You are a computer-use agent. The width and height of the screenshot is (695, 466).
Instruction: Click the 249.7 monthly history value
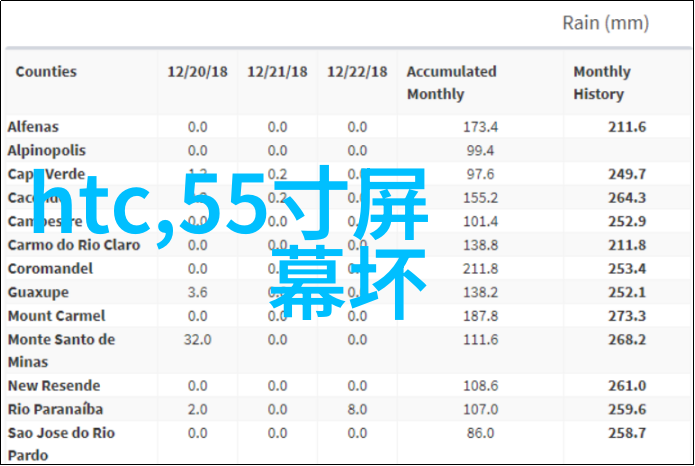[x=627, y=174]
